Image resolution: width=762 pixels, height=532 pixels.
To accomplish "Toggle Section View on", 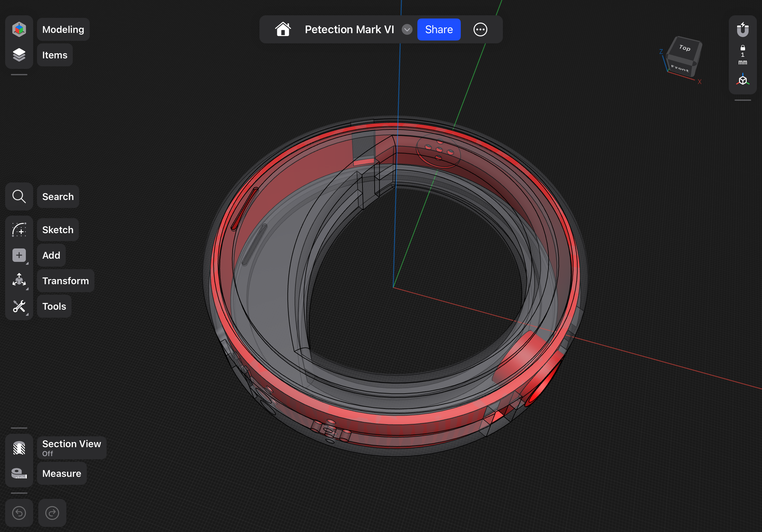I will pyautogui.click(x=19, y=448).
